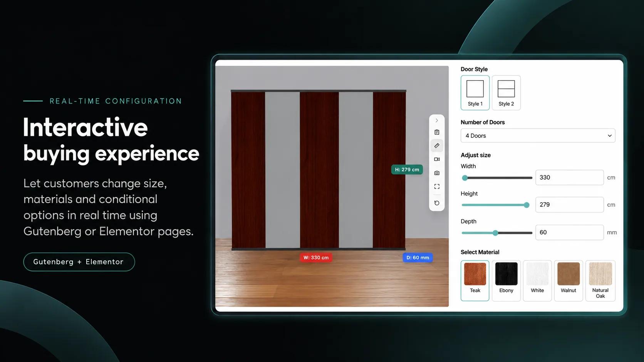Image resolution: width=644 pixels, height=362 pixels.
Task: Take a snapshot with the camera icon
Action: (x=437, y=173)
